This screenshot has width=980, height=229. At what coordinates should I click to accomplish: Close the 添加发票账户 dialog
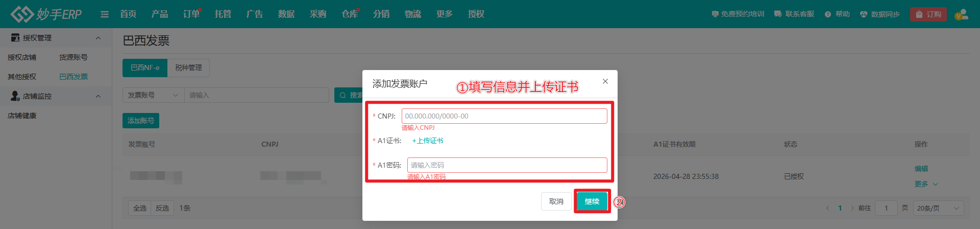(x=605, y=81)
